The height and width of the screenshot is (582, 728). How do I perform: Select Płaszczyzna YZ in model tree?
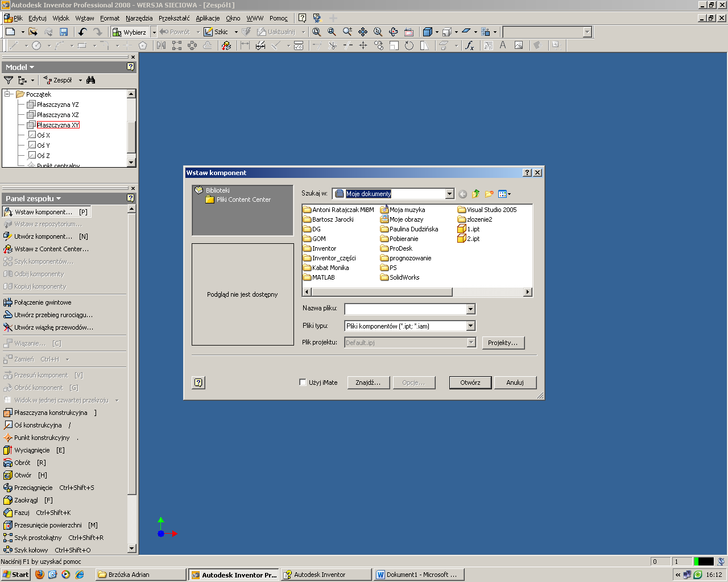(53, 105)
